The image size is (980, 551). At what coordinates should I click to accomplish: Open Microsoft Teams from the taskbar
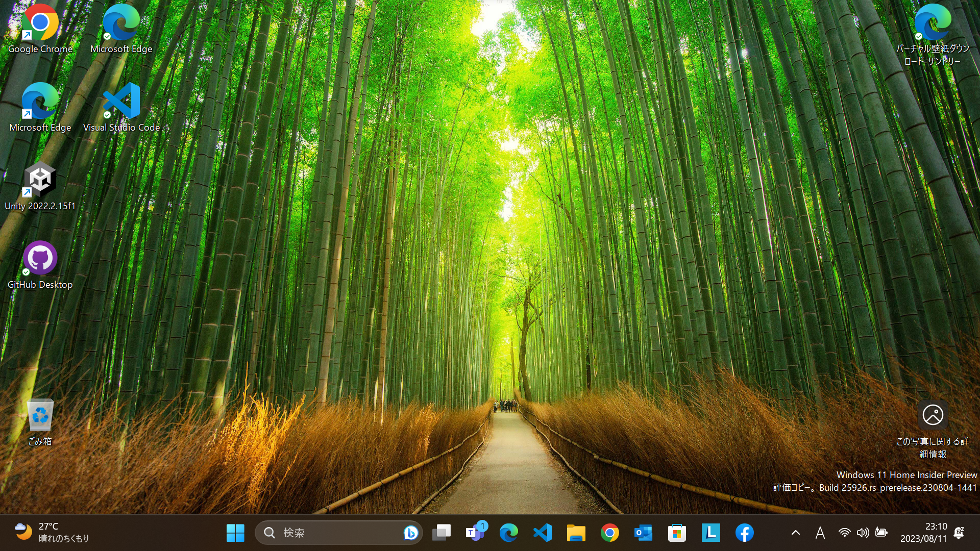(x=475, y=533)
